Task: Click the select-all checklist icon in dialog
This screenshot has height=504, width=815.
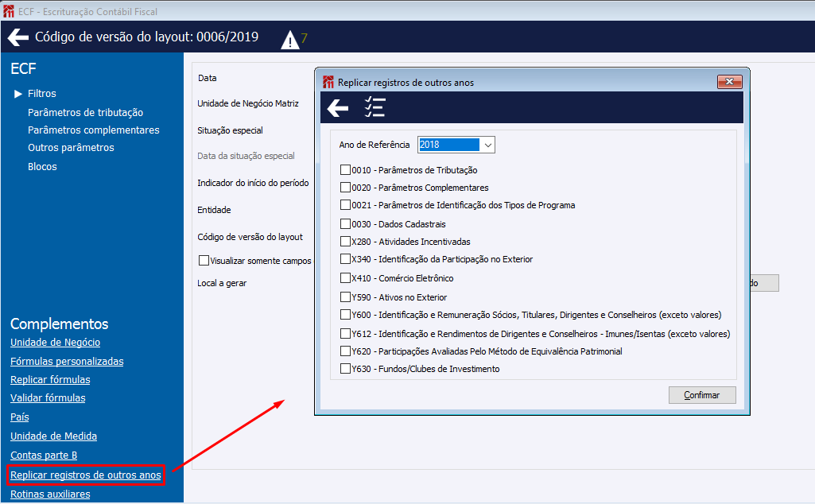Action: tap(375, 107)
